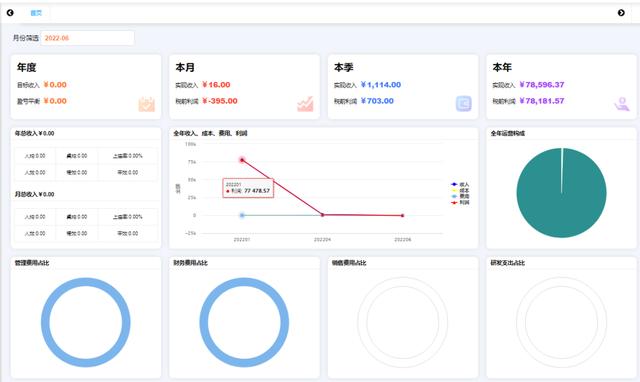Screen dimensions: 640x382
Task: Click the teal pie chart segment
Action: (562, 193)
